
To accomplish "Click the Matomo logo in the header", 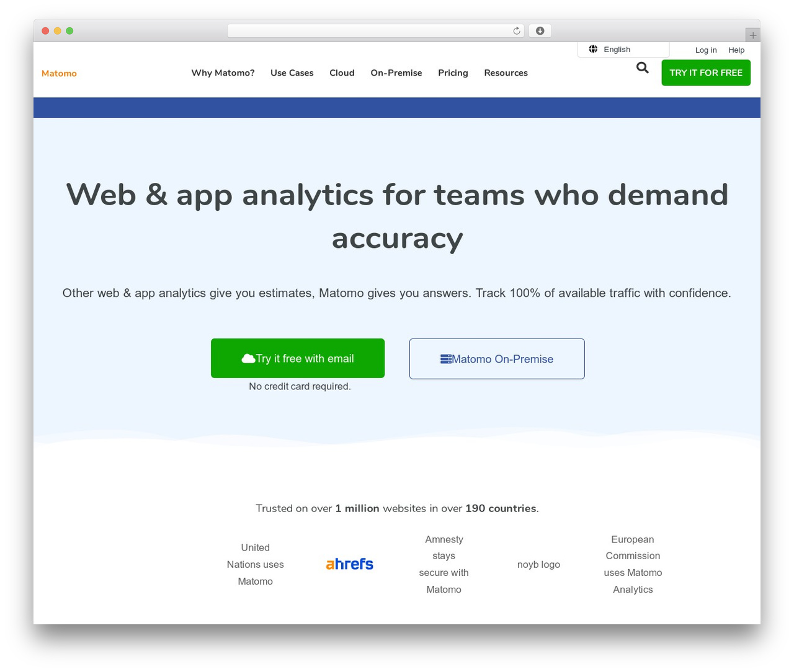I will [x=59, y=73].
